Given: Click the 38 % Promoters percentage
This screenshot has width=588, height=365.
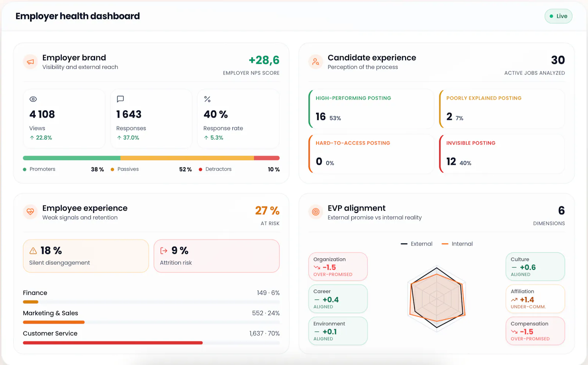Looking at the screenshot, I should [x=97, y=169].
